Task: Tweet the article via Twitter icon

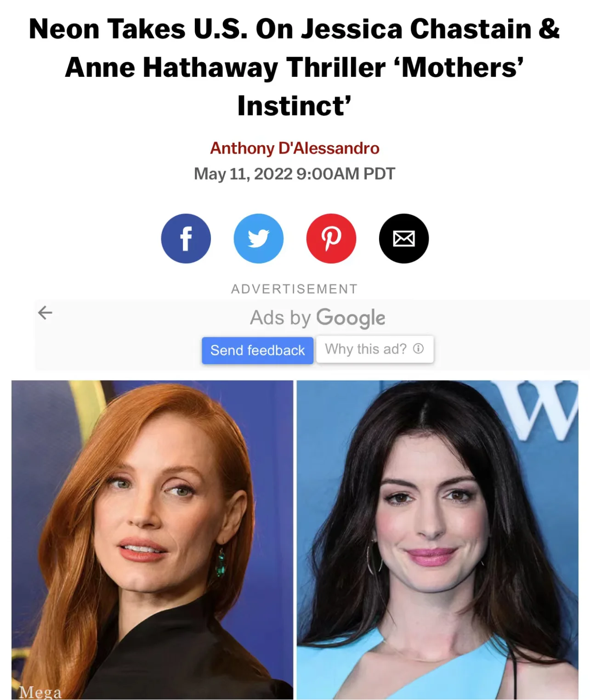Action: (x=258, y=239)
